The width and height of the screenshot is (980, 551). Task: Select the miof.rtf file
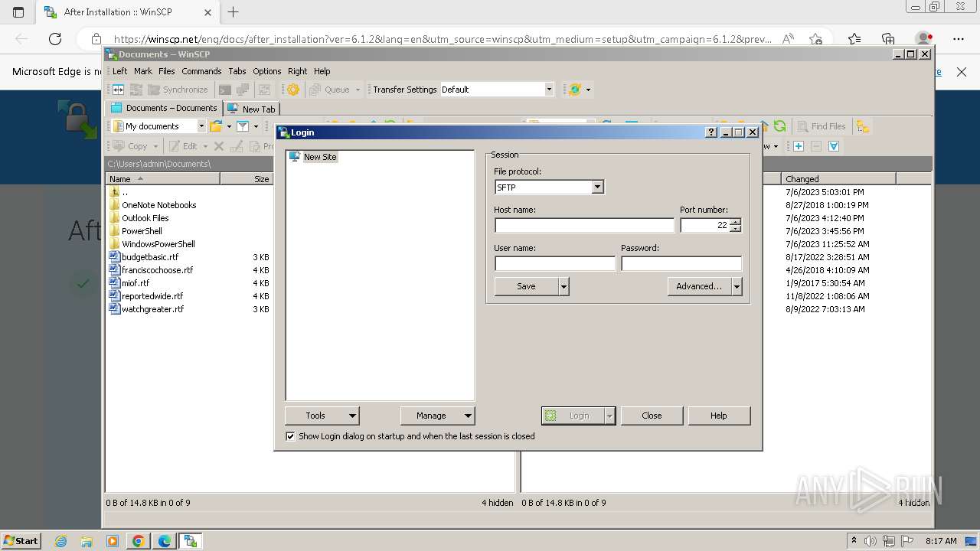click(135, 283)
